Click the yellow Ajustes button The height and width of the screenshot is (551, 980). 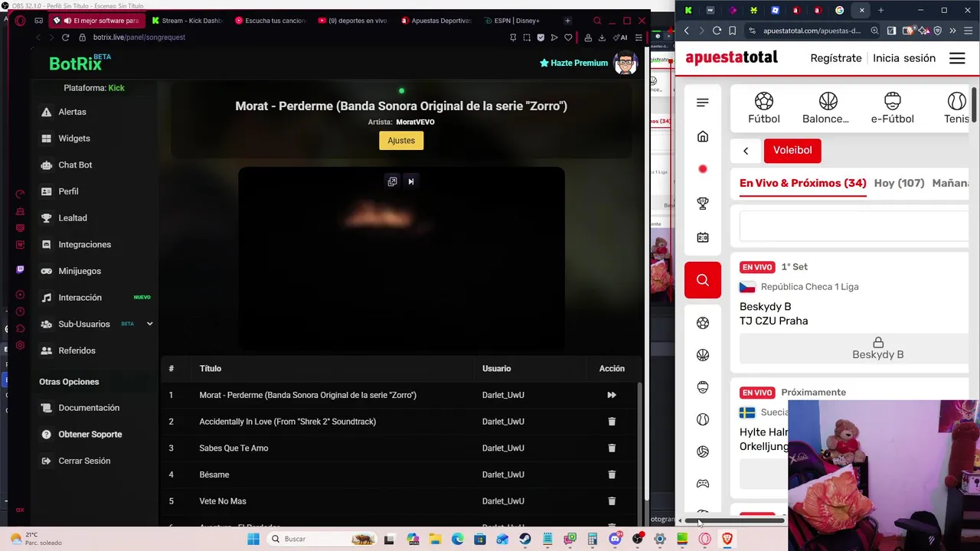point(401,141)
